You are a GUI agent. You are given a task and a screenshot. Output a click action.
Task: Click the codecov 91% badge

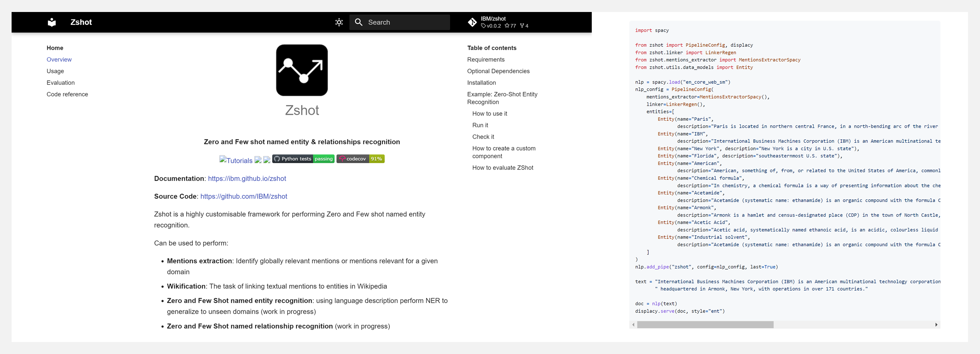[x=360, y=159]
